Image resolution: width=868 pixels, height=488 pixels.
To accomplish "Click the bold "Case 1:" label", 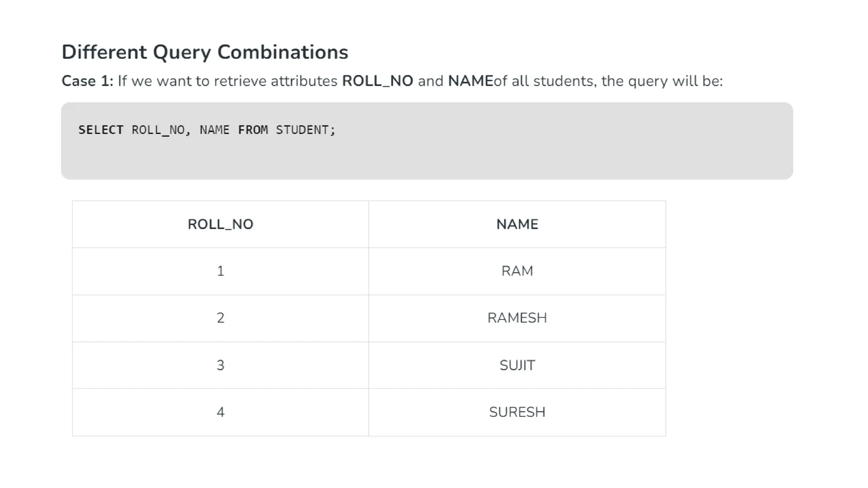I will [87, 81].
